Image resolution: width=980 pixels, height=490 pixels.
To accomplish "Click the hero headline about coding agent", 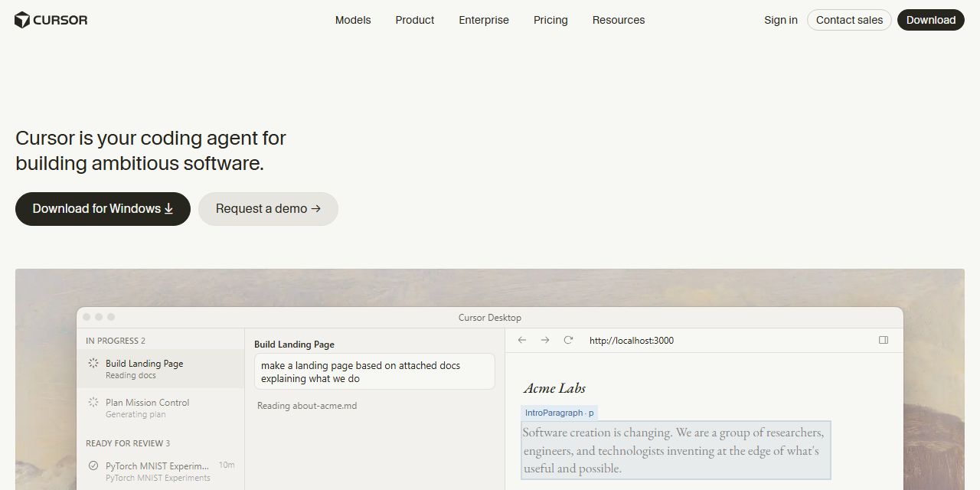I will pos(151,151).
